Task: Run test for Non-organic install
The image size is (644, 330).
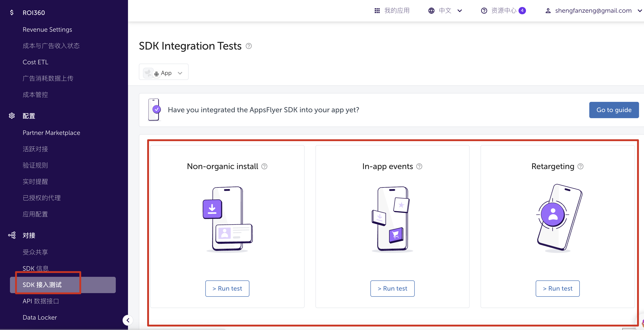Action: coord(227,289)
